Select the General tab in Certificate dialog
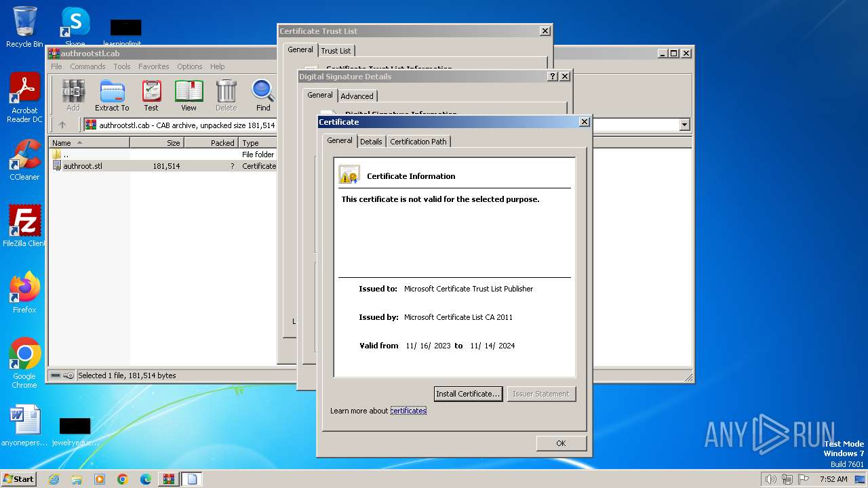 [x=339, y=140]
